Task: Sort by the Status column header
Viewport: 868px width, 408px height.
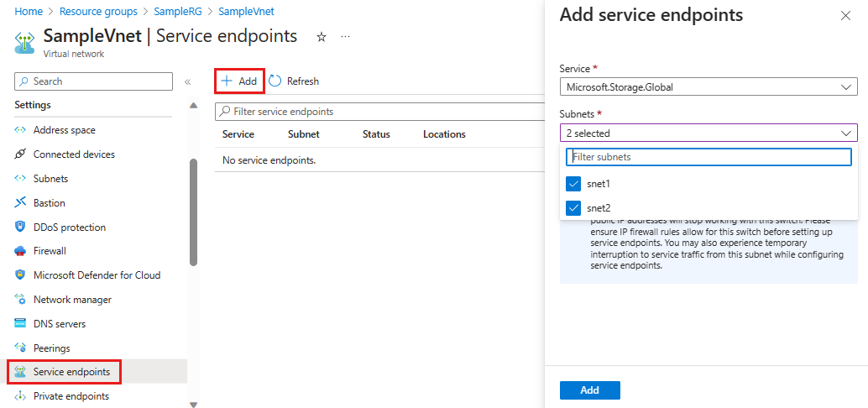Action: pyautogui.click(x=376, y=134)
